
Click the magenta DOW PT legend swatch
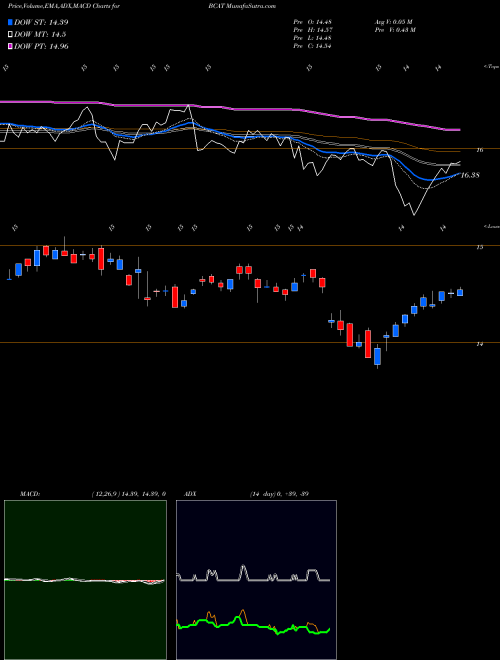pos(10,46)
